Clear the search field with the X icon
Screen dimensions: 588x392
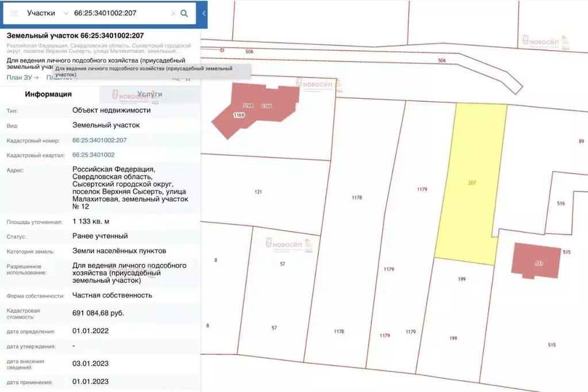click(173, 13)
